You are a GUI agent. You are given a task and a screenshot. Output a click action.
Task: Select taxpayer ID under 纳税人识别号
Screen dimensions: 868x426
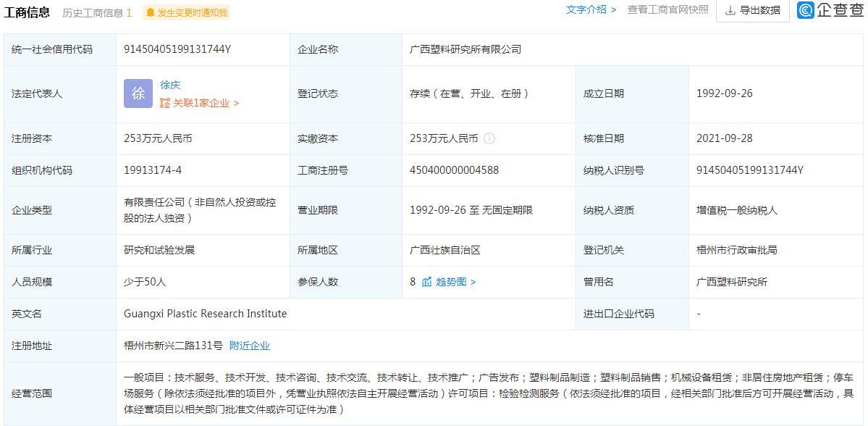[x=749, y=171]
